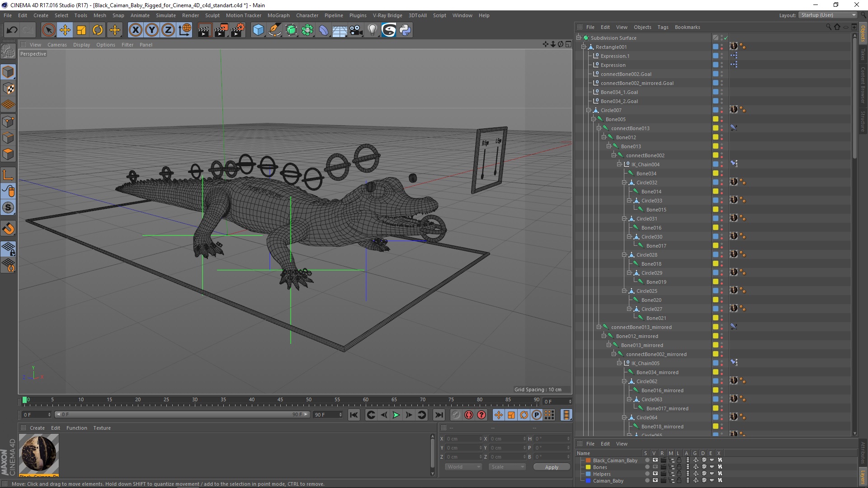The image size is (868, 488).
Task: Click timeline frame marker at 45
Action: point(280,400)
